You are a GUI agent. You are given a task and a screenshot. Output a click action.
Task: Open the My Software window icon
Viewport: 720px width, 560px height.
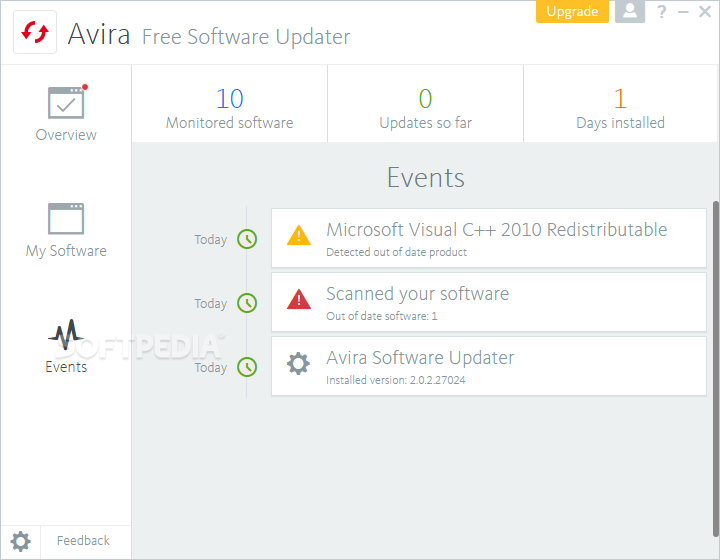pos(66,218)
